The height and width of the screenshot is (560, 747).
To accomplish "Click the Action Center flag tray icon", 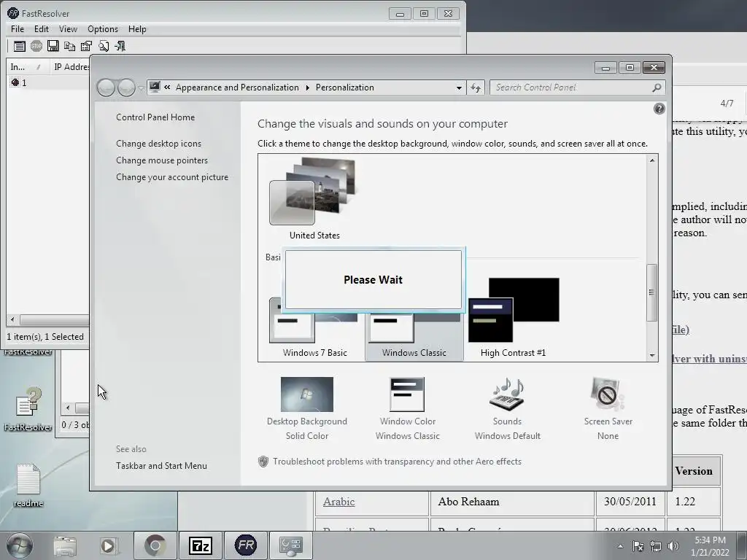I will click(x=638, y=546).
